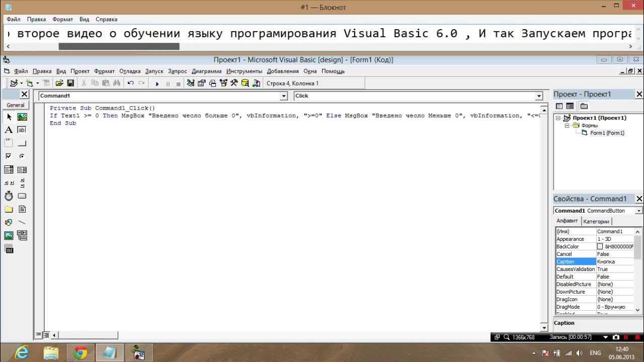Click the Caption property value Кнопка

615,261
